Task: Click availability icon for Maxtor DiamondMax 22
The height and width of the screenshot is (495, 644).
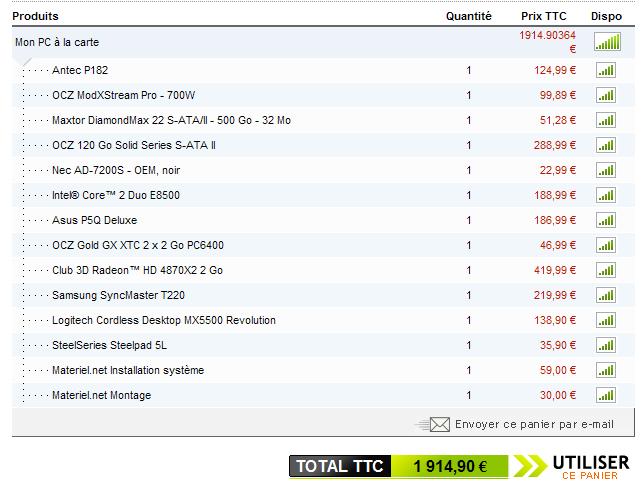Action: tap(606, 120)
